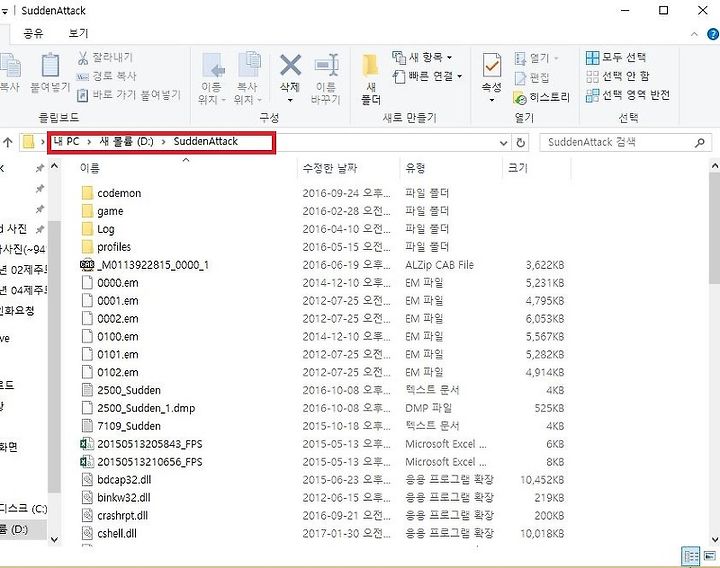
Task: Open the address bar history dropdown
Action: (x=503, y=143)
